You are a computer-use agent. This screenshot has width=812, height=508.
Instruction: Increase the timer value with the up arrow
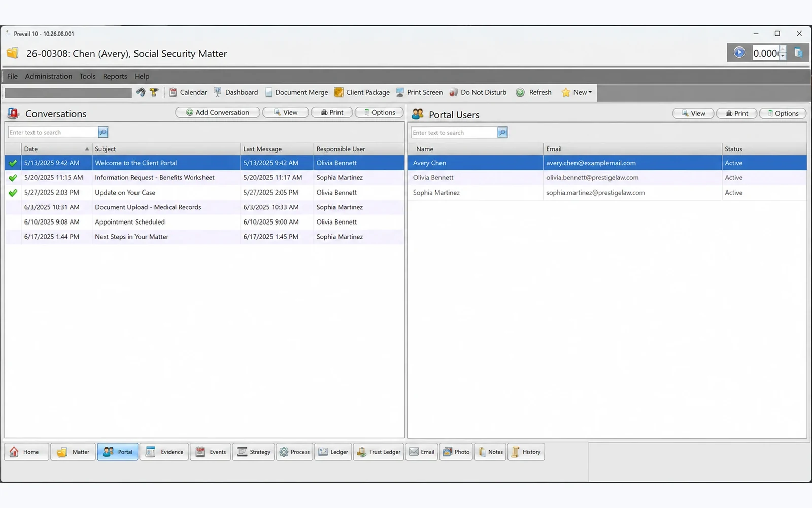tap(783, 50)
